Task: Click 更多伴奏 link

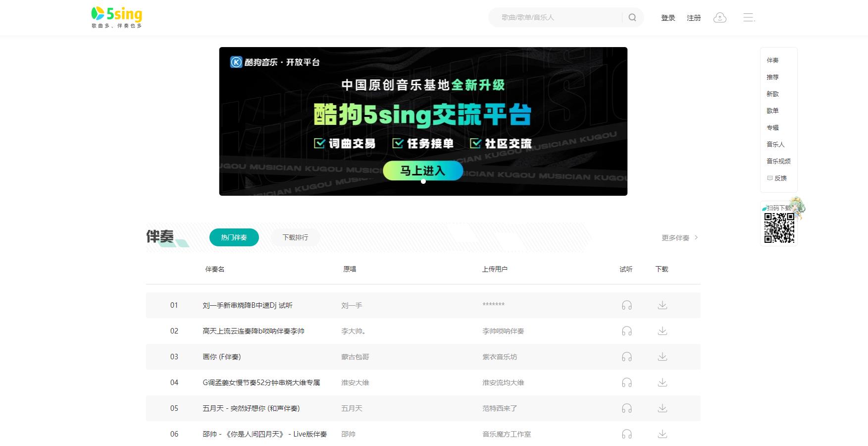Action: pos(680,238)
